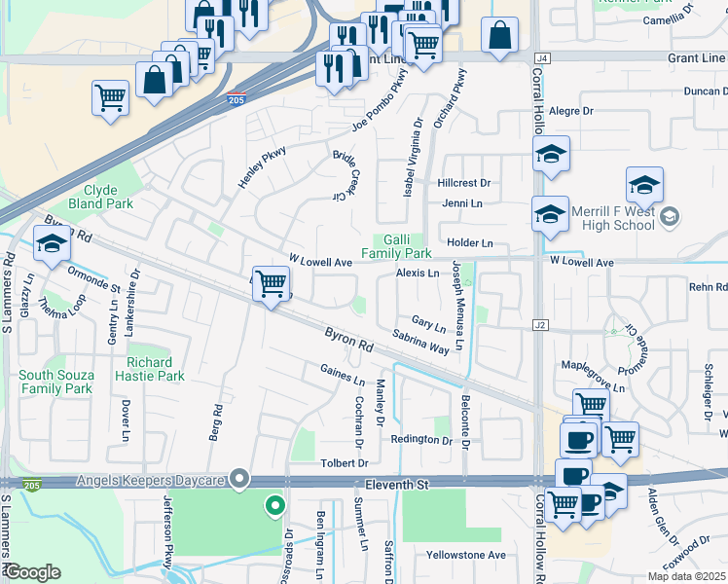Screen dimensions: 728x584
Task: Click the Joe Pombo Pkwy label
Action: pos(380,100)
